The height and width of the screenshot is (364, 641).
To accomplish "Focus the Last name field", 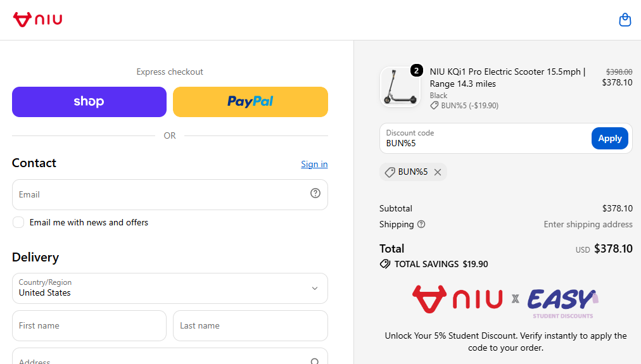I will click(x=250, y=325).
